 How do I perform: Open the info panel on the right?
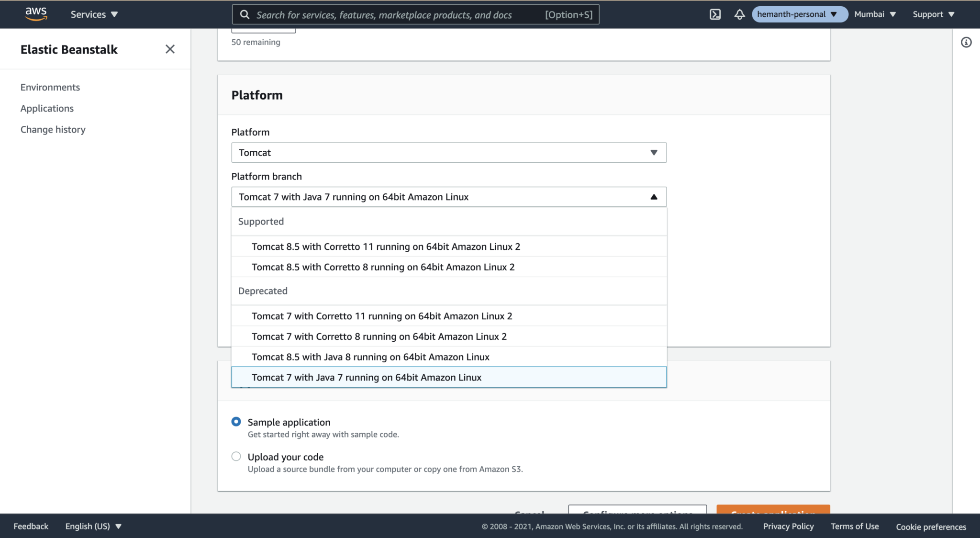(x=967, y=43)
